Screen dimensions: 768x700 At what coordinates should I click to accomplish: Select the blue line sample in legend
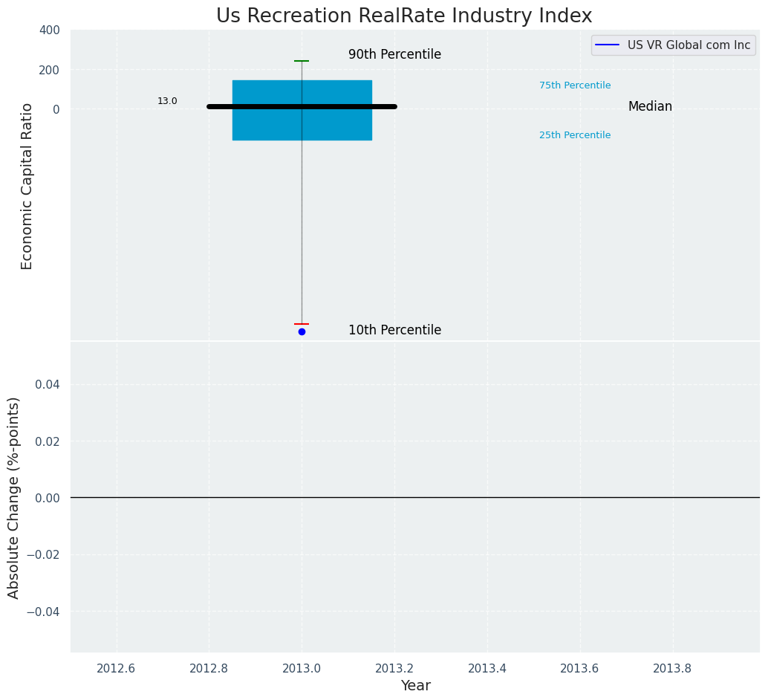608,45
